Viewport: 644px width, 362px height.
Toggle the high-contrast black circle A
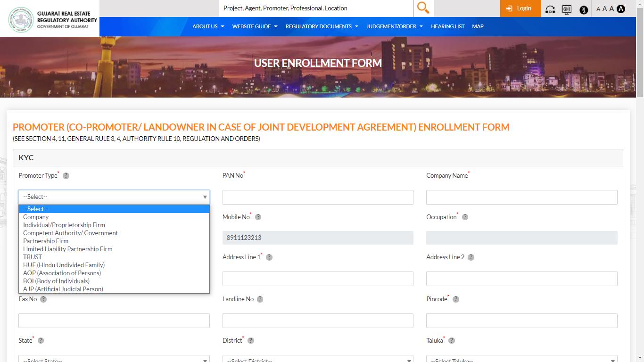click(x=621, y=8)
